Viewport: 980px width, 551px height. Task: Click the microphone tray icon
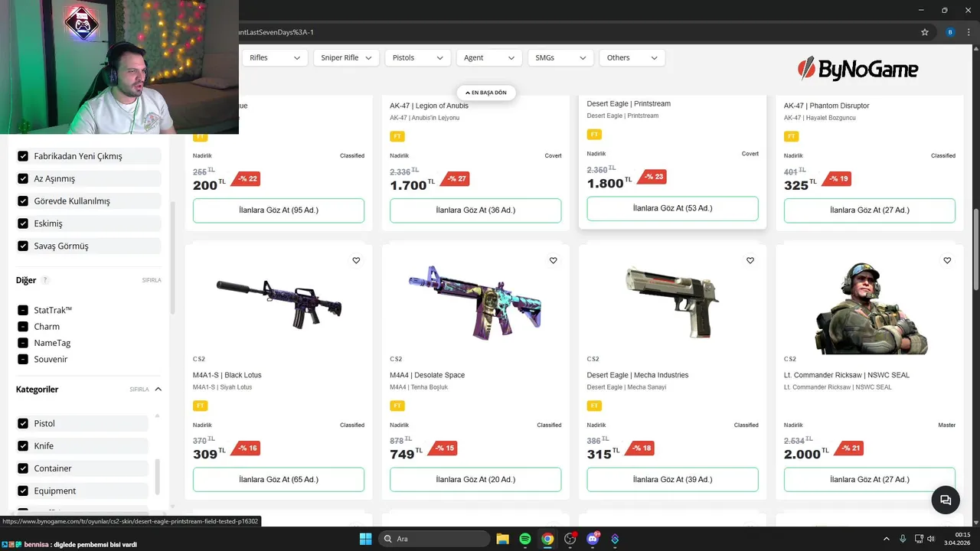coord(903,539)
